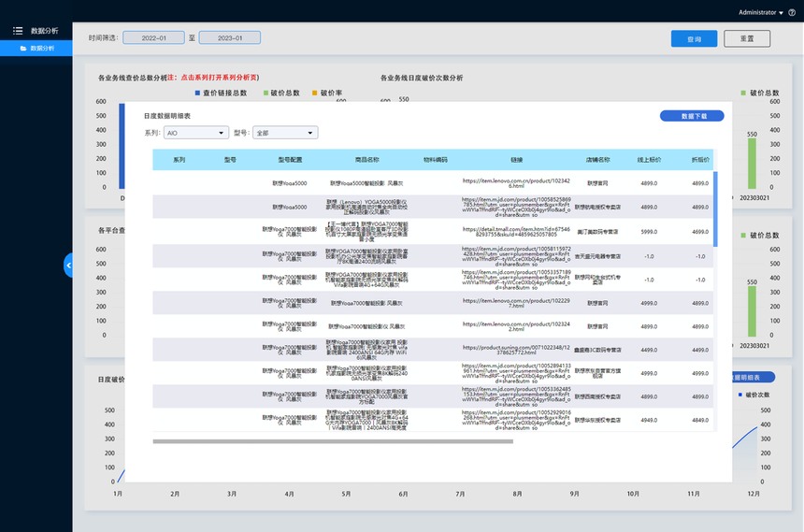Click the 重置 button
Image resolution: width=804 pixels, height=532 pixels.
pyautogui.click(x=747, y=39)
